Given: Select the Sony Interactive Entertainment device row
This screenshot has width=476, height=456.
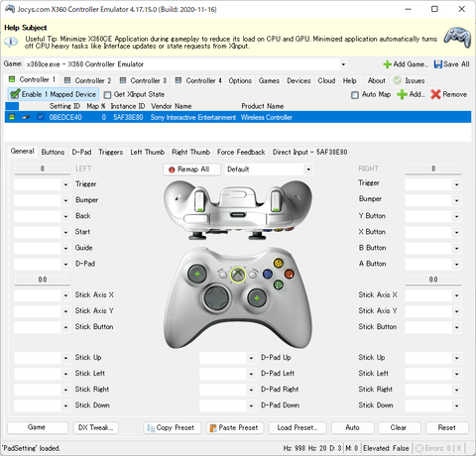Looking at the screenshot, I should tap(238, 117).
